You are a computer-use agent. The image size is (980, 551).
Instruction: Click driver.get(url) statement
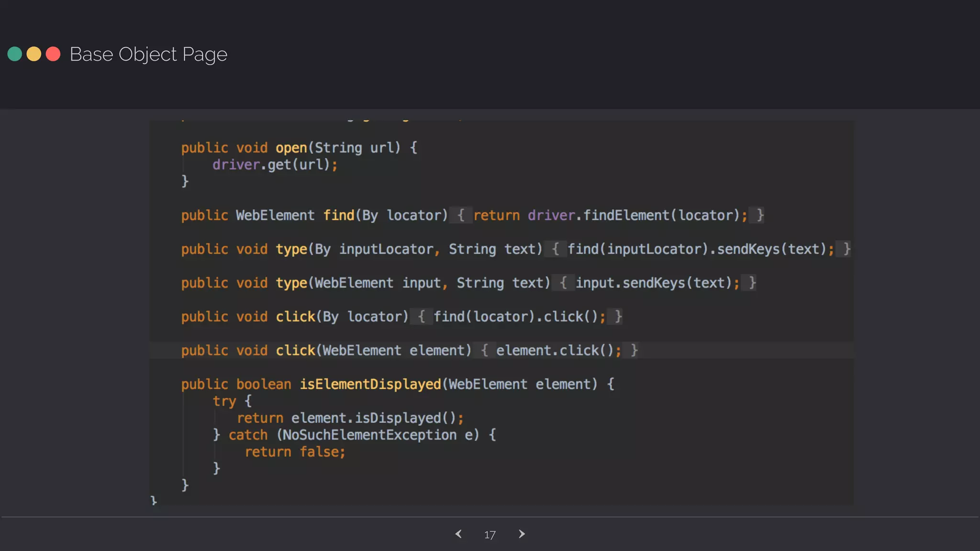274,165
